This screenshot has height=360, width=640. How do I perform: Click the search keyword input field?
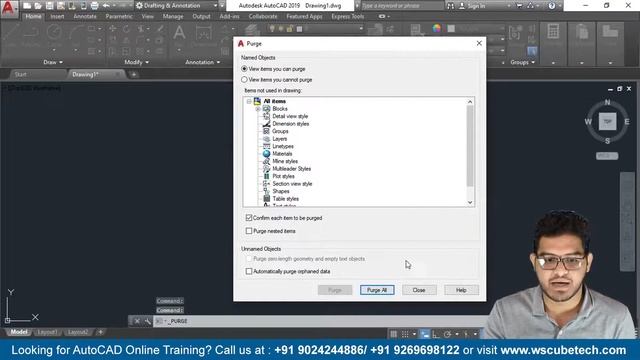[x=402, y=6]
